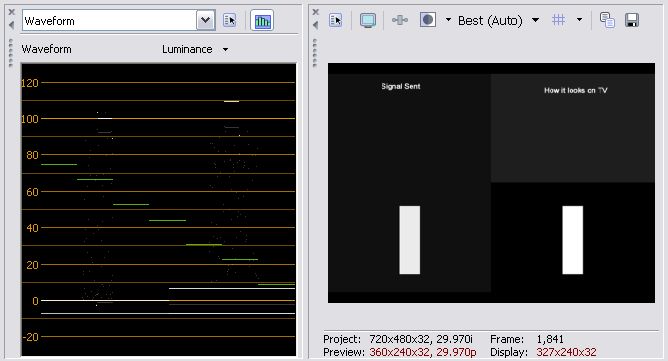The image size is (668, 361).
Task: Toggle preview on external monitor icon
Action: click(x=368, y=20)
